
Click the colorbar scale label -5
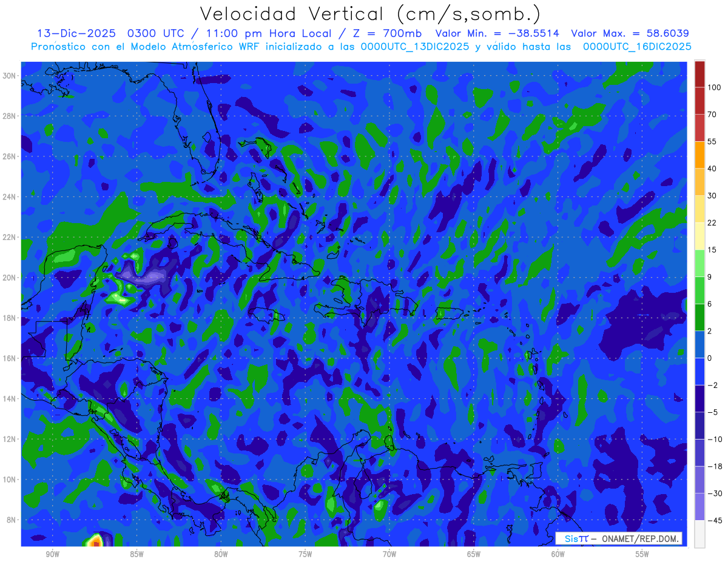(712, 412)
